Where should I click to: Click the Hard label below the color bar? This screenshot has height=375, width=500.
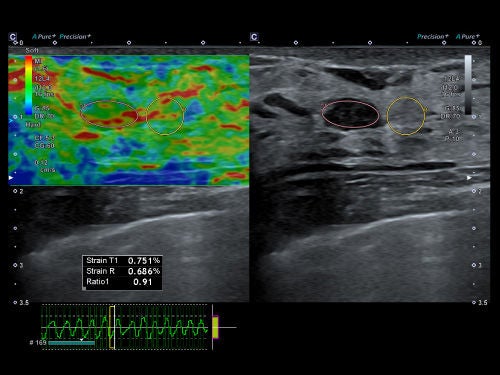click(x=33, y=125)
